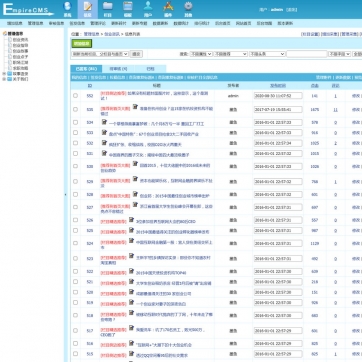
Task: Click title-image icon in row ID 531
Action: (x=104, y=153)
